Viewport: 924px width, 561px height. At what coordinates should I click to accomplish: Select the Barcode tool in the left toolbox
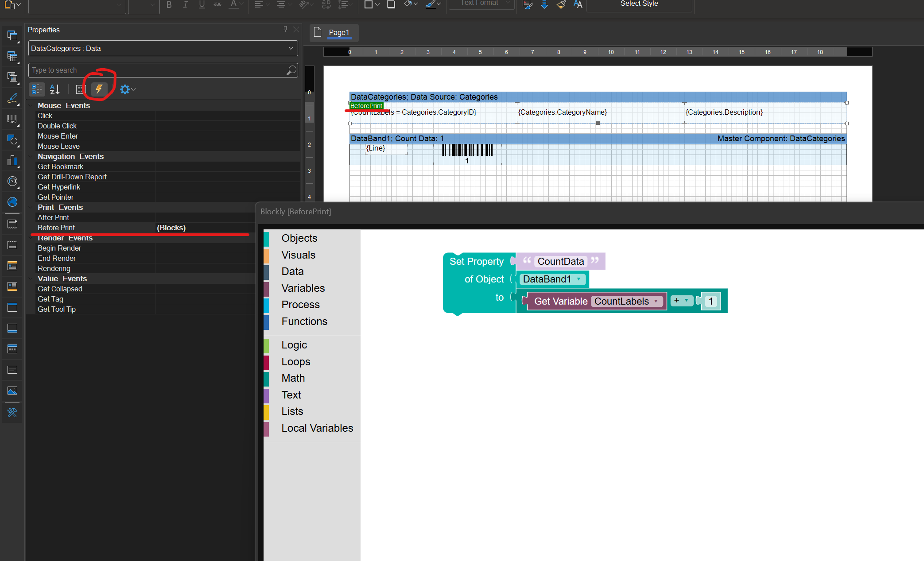[x=12, y=120]
